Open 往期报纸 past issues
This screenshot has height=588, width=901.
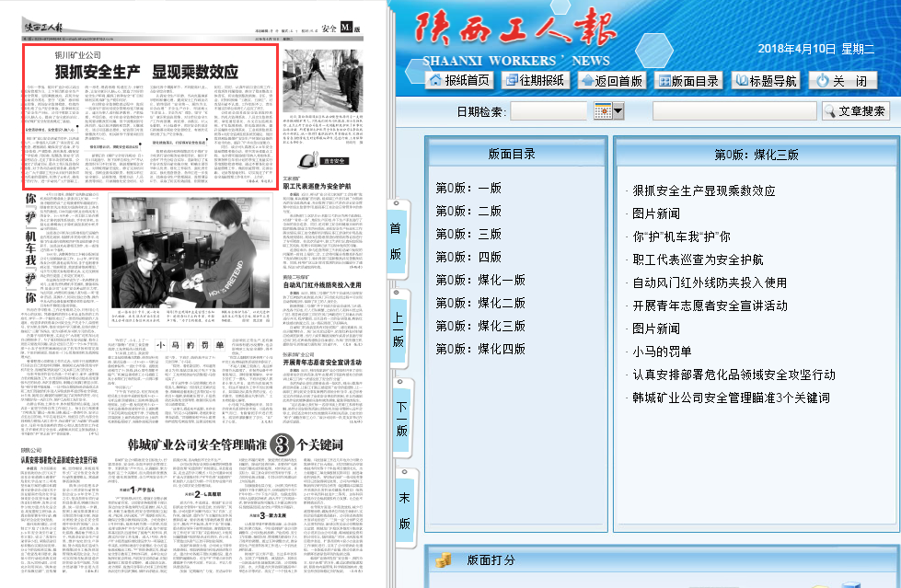[534, 80]
